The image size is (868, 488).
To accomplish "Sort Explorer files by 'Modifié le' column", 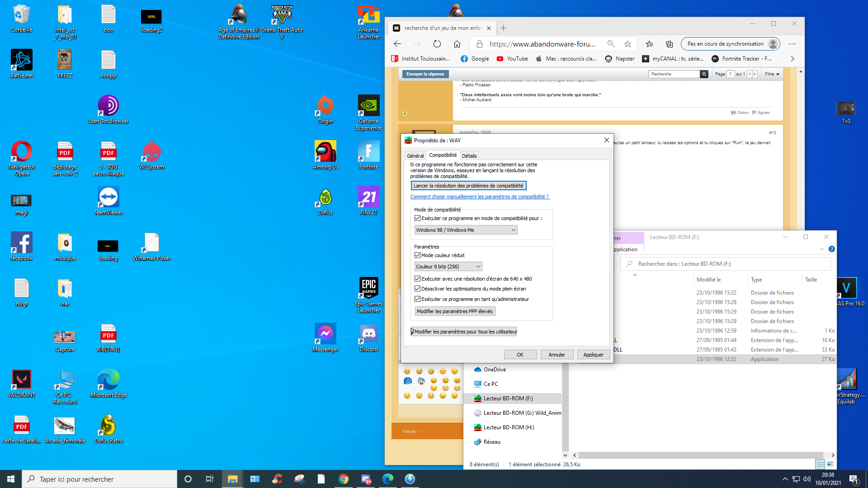I will (709, 280).
